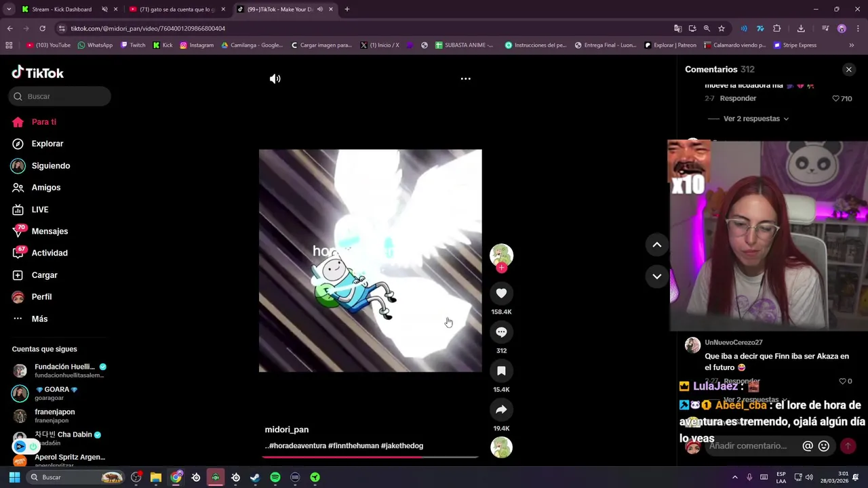This screenshot has height=488, width=868.
Task: Open midori_pan's profile avatar beside the video
Action: [x=501, y=255]
